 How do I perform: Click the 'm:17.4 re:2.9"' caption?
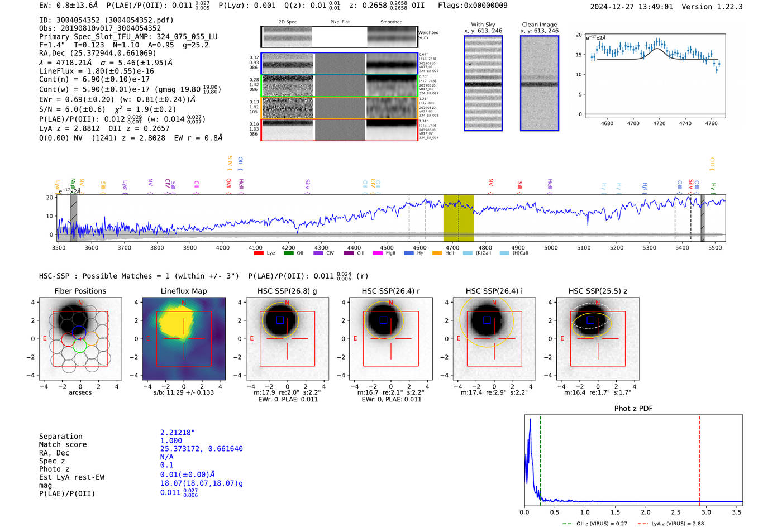coord(494,392)
